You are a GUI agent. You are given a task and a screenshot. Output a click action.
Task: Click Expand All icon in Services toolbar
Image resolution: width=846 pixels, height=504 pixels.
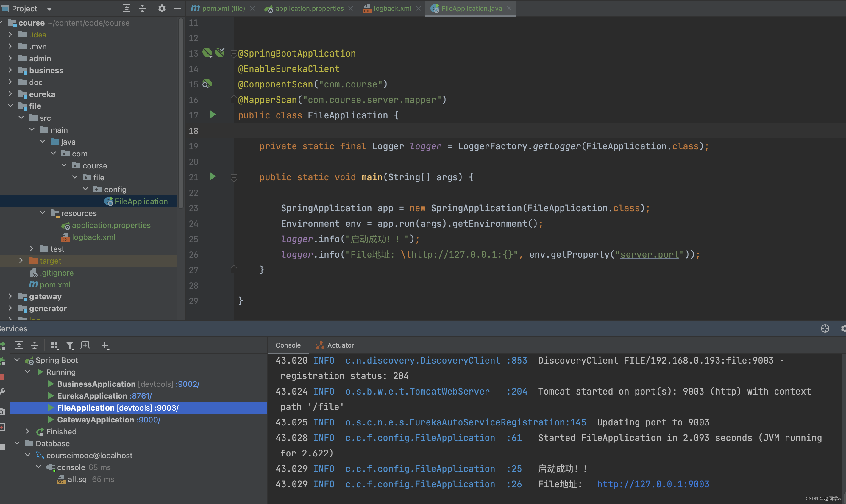tap(19, 345)
